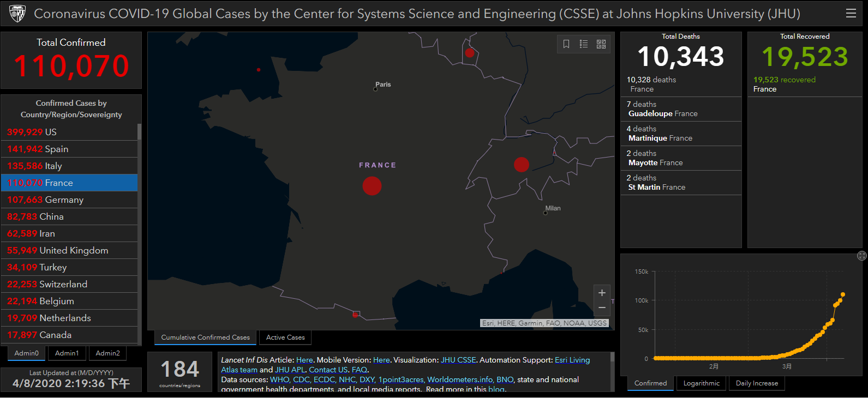
Task: Switch to the Admin1 tab
Action: click(x=67, y=353)
